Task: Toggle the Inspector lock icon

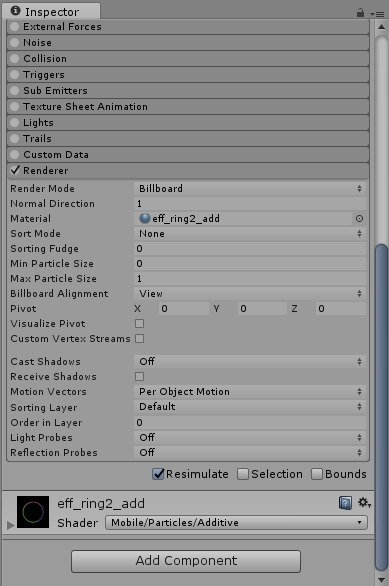Action: (360, 13)
